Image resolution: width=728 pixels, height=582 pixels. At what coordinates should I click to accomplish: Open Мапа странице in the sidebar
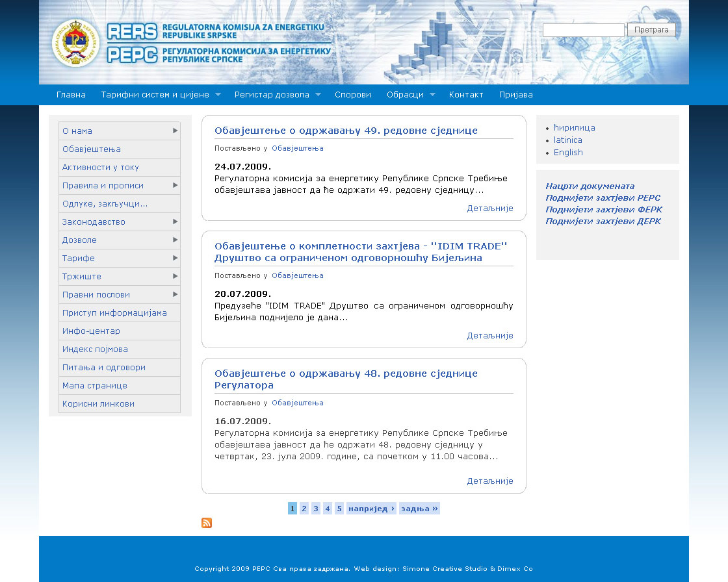120,386
